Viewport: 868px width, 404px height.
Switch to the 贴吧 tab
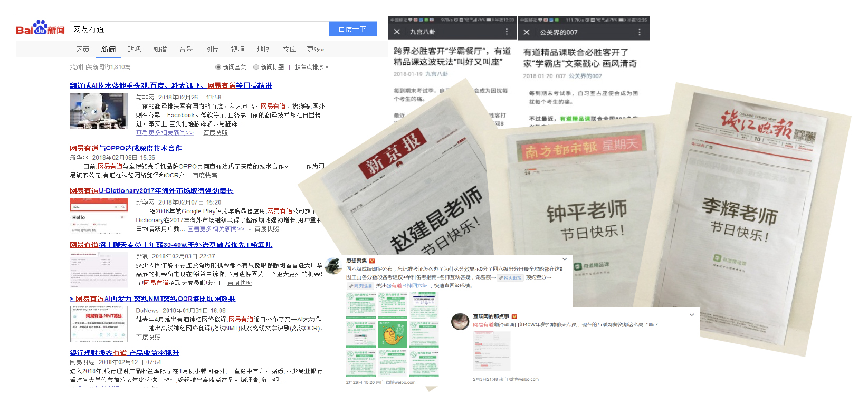[134, 49]
